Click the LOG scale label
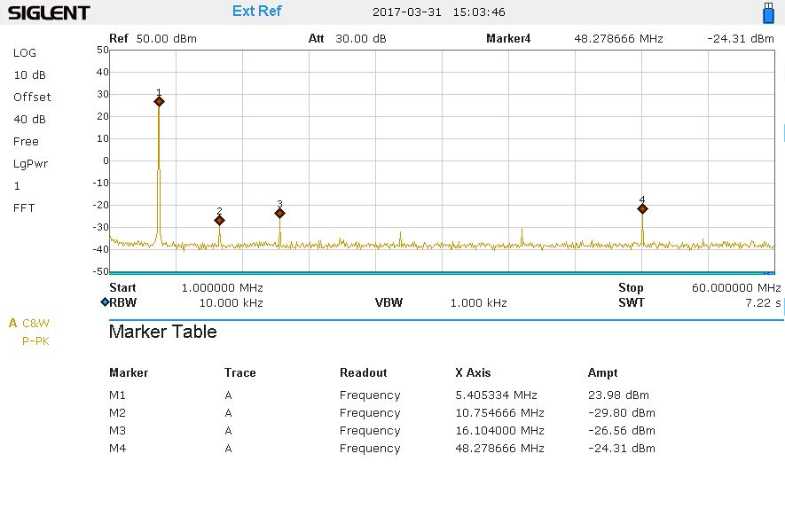This screenshot has height=532, width=785. point(25,52)
